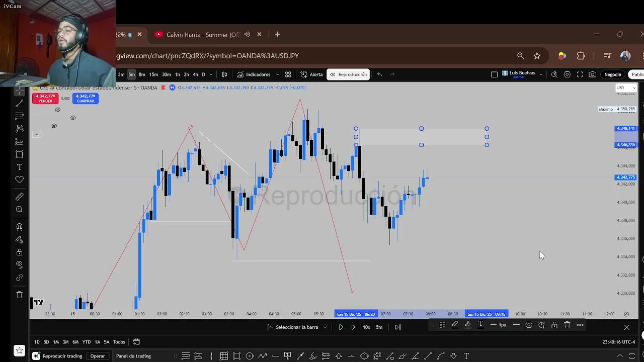Toggle lock all drawings in sidebar
The image size is (644, 362).
click(19, 252)
